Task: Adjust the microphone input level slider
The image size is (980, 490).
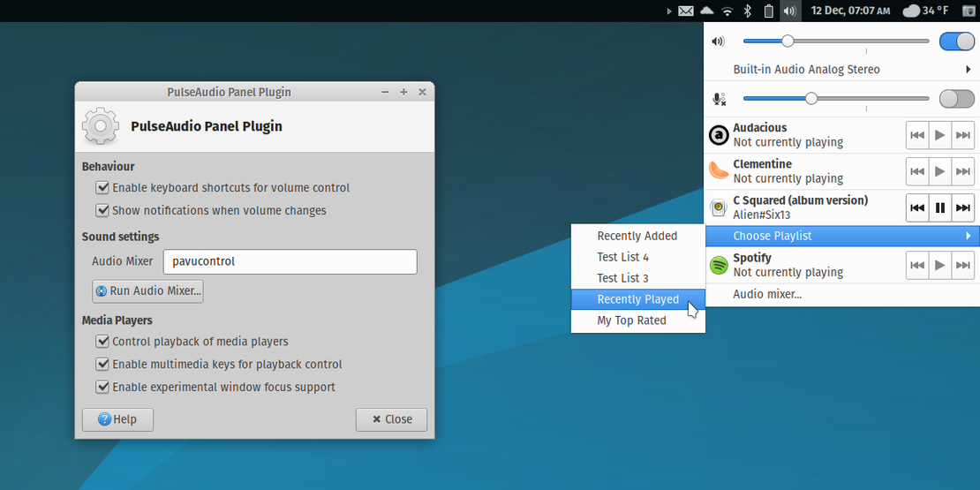Action: click(836, 99)
